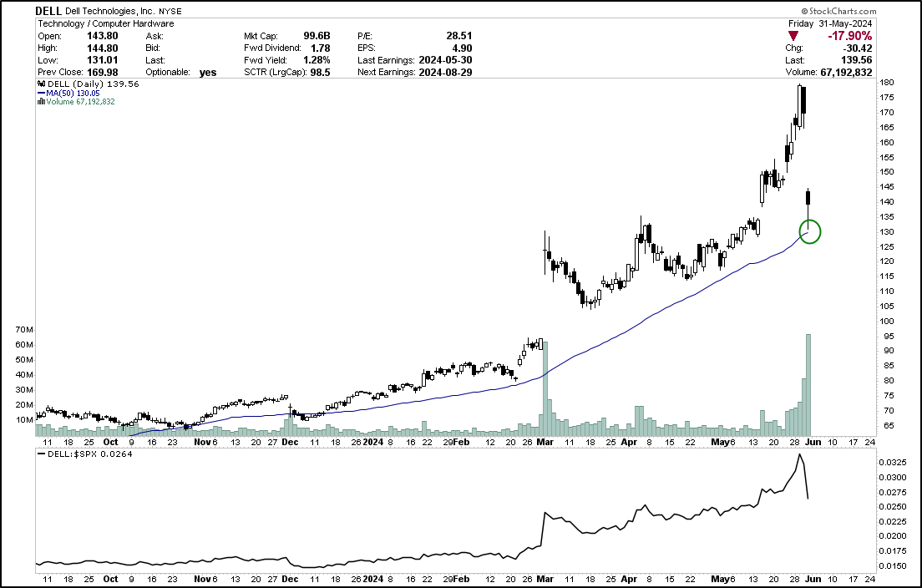Click the 10M volume axis label
The height and width of the screenshot is (588, 922).
24,420
